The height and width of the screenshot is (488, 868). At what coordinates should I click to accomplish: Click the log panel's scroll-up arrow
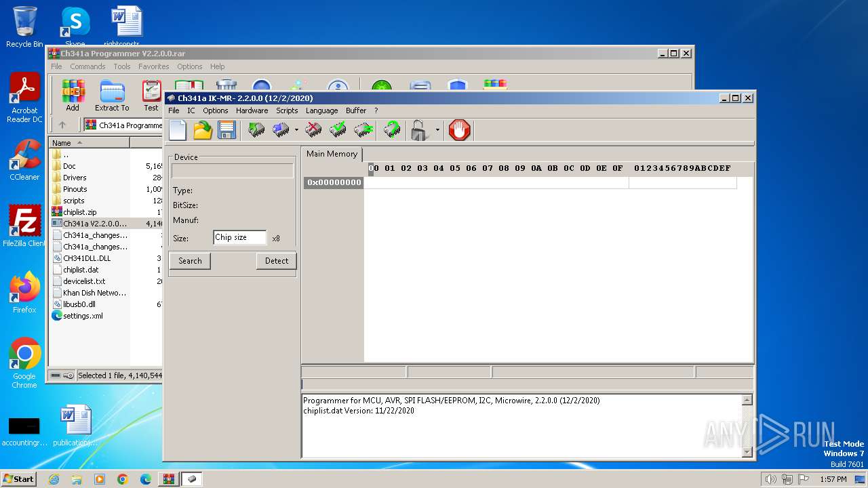click(747, 400)
